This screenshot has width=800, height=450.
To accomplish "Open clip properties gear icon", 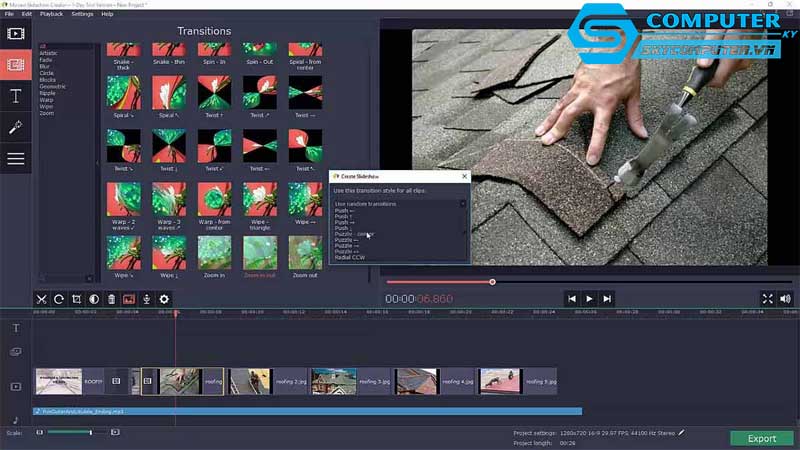I will pyautogui.click(x=164, y=299).
